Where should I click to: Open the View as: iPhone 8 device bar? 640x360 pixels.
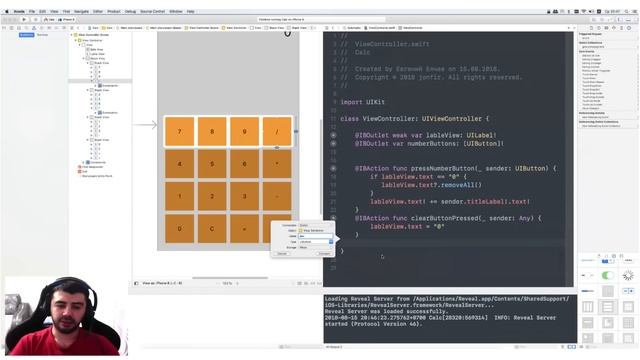[x=162, y=283]
